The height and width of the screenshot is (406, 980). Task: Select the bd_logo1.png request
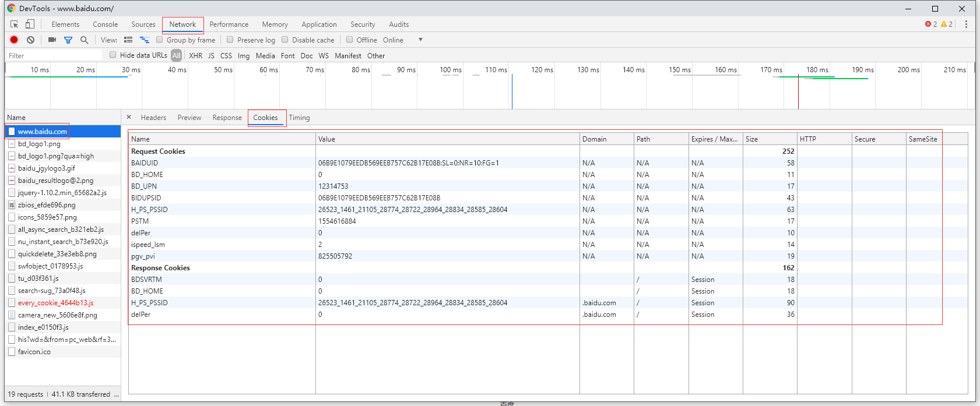click(63, 144)
